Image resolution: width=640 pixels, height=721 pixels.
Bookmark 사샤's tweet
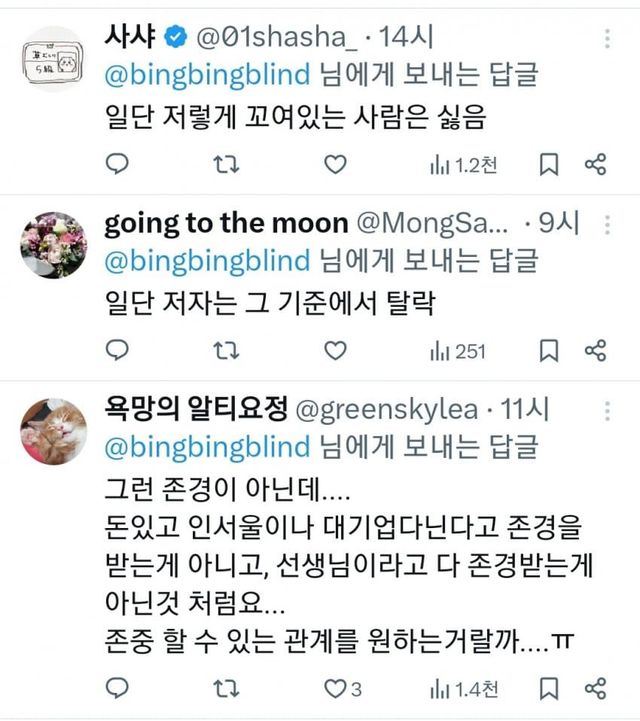[549, 165]
